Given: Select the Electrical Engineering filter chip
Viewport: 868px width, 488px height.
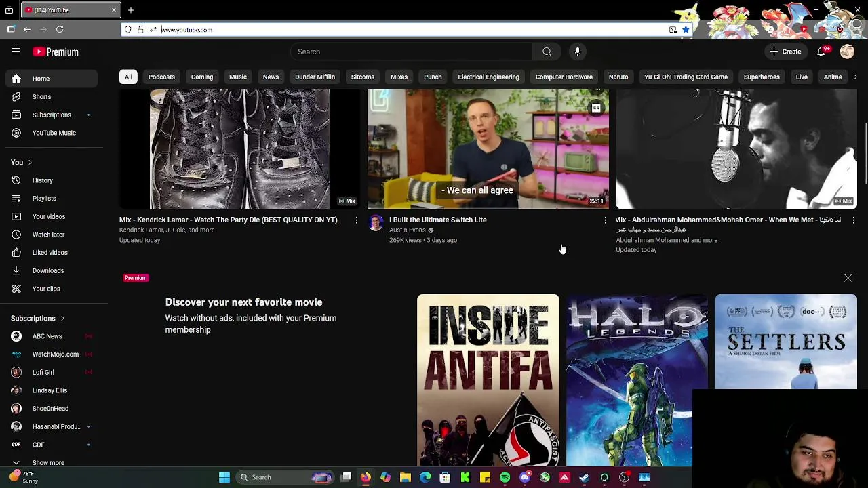Looking at the screenshot, I should pyautogui.click(x=488, y=77).
